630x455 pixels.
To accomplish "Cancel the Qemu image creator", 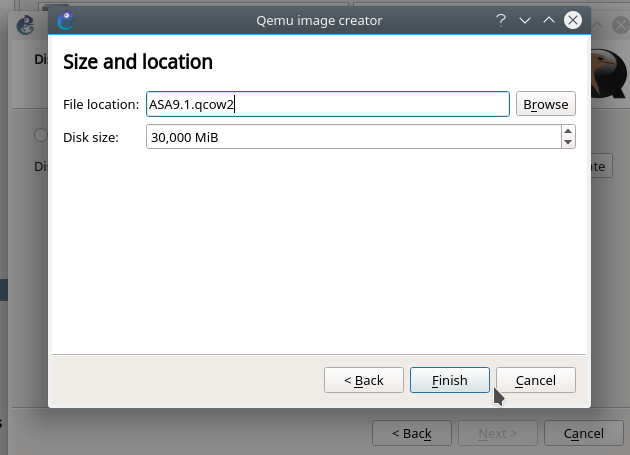I will point(535,380).
